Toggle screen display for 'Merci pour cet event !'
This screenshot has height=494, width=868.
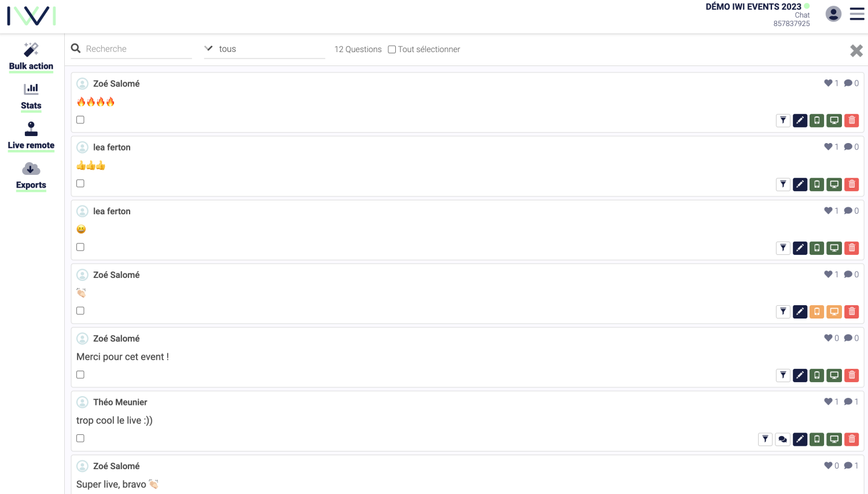click(x=834, y=375)
